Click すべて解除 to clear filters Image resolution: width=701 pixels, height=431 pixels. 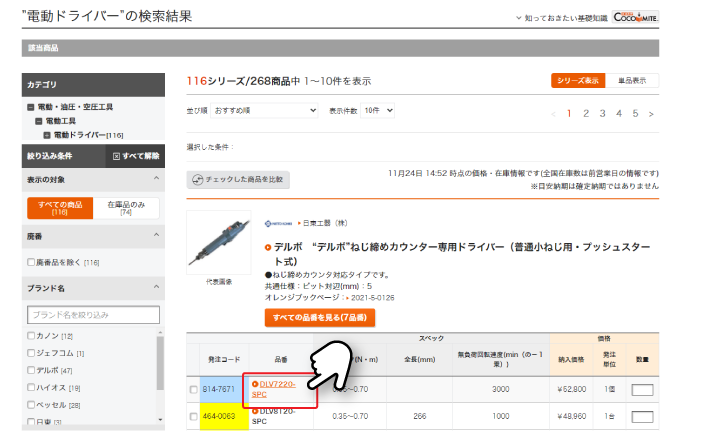coord(136,156)
